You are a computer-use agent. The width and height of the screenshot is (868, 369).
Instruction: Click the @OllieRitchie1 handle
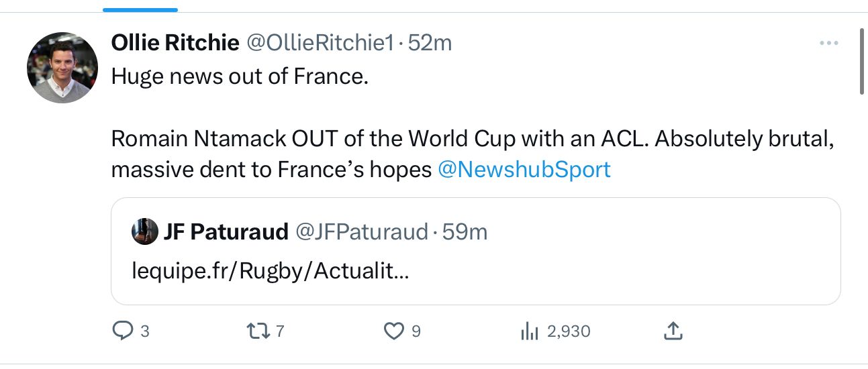(320, 43)
